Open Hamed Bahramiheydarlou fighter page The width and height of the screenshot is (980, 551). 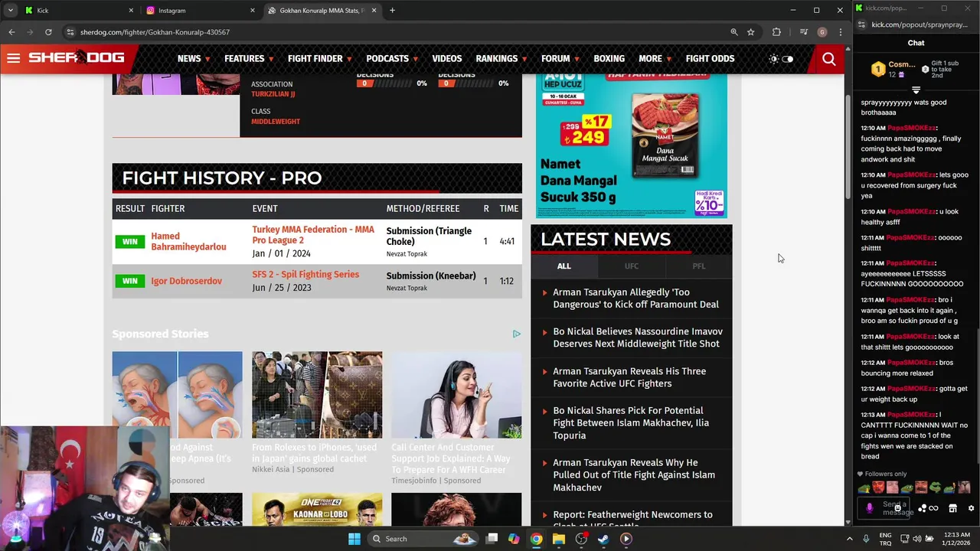(x=188, y=241)
